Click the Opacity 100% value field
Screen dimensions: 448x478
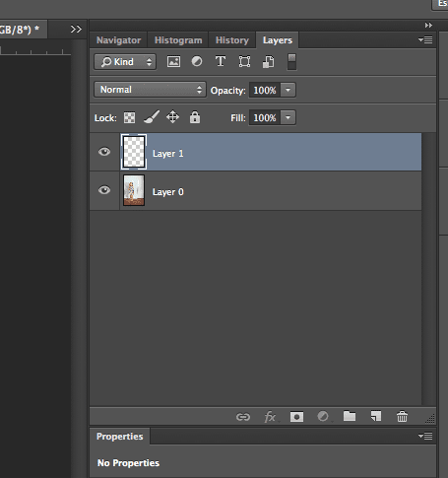click(x=265, y=90)
